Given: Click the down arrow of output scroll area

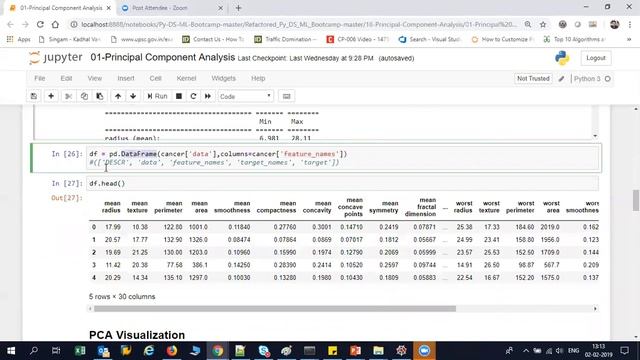Looking at the screenshot, I should (x=595, y=136).
